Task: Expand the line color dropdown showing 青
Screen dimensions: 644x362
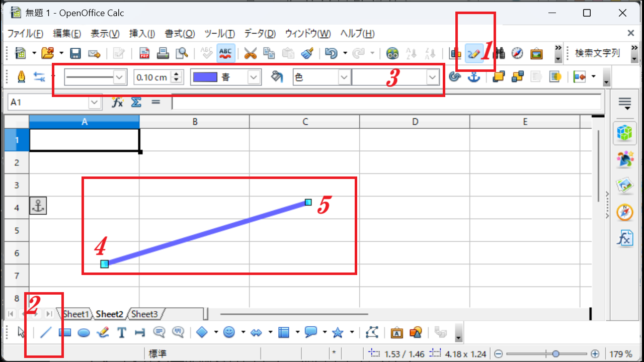Action: [254, 77]
